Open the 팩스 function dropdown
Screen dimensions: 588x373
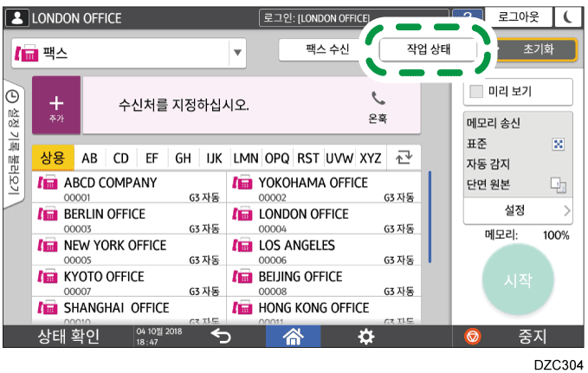(236, 54)
